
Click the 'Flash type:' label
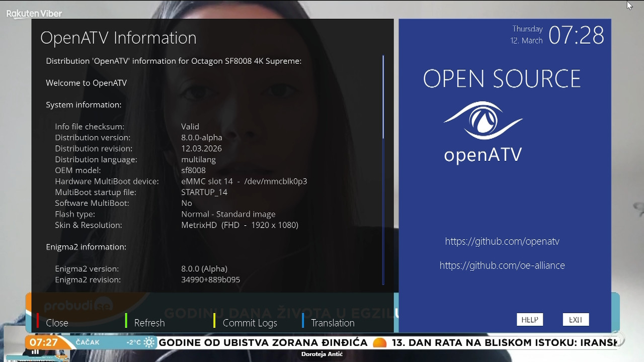pyautogui.click(x=75, y=214)
